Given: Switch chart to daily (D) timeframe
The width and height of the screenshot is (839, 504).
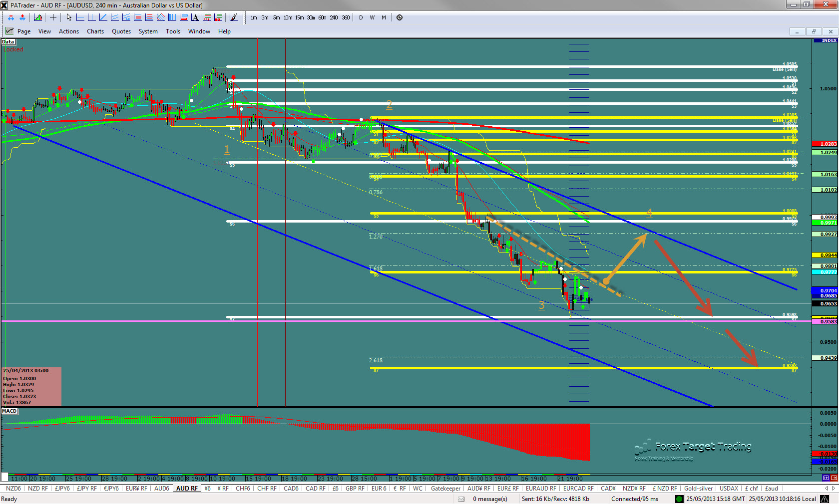Looking at the screenshot, I should (361, 17).
